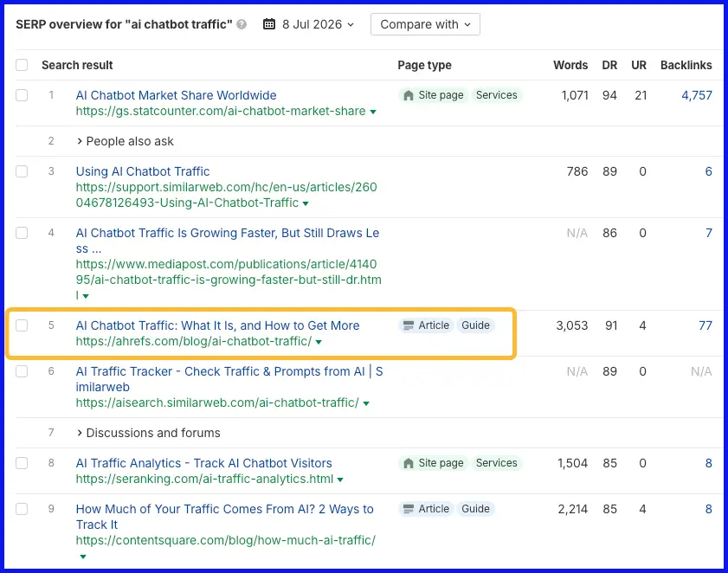This screenshot has width=728, height=573.
Task: Tick the checkbox for How Much of Your Traffic result
Action: tap(22, 509)
